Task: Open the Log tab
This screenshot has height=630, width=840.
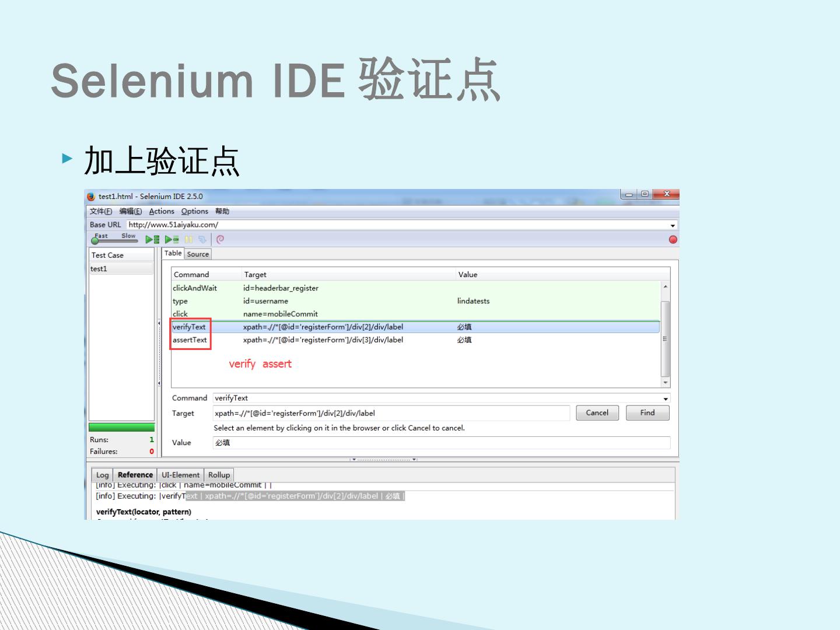Action: click(x=103, y=475)
